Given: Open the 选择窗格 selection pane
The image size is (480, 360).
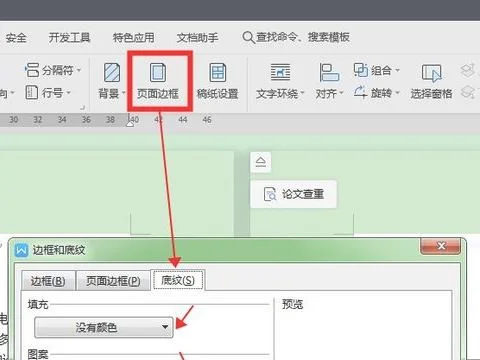Looking at the screenshot, I should [x=431, y=81].
